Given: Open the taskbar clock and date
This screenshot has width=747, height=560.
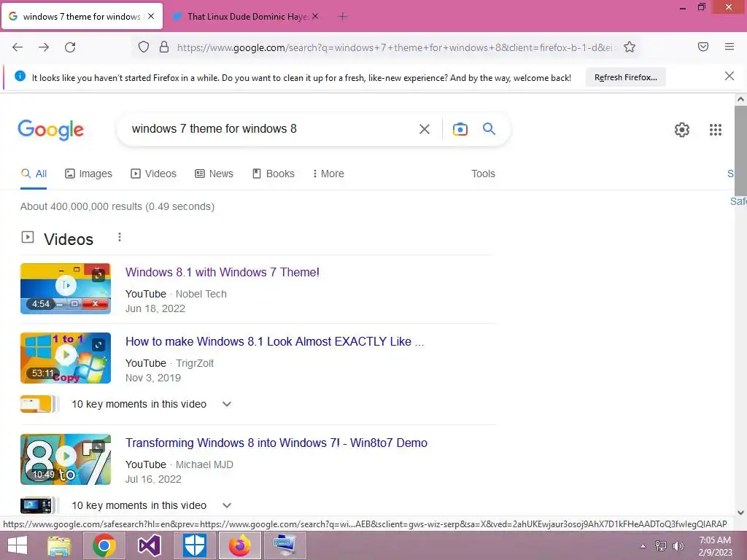Looking at the screenshot, I should click(715, 546).
